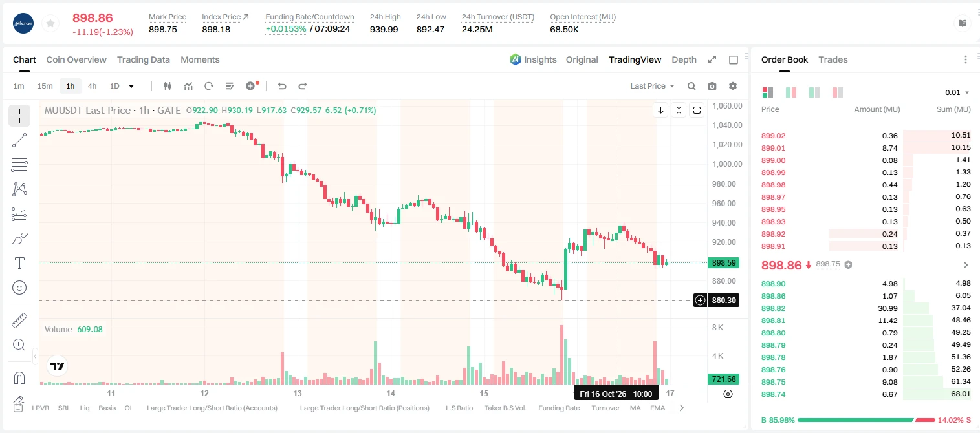Image resolution: width=980 pixels, height=433 pixels.
Task: Toggle the square layout checkbox beside Depth
Action: coord(734,59)
